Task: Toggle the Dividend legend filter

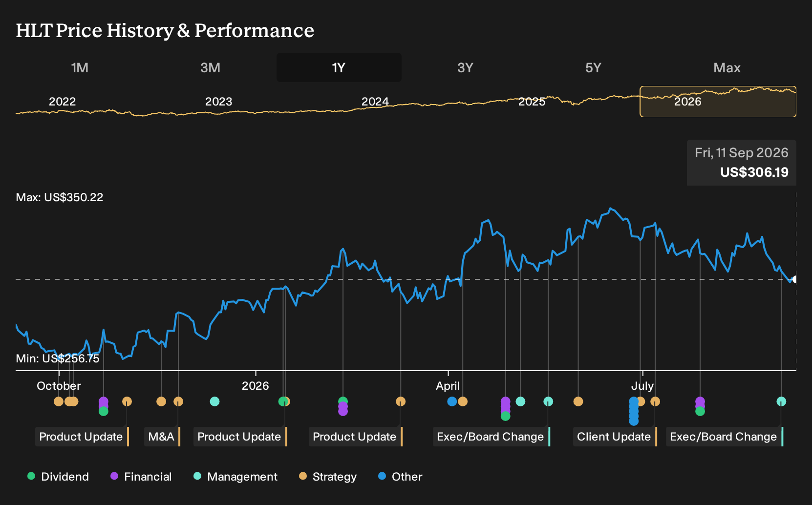Action: coord(58,477)
